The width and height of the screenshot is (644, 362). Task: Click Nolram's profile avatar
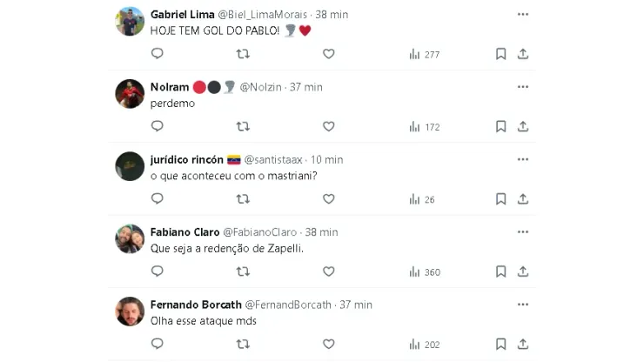coord(130,94)
